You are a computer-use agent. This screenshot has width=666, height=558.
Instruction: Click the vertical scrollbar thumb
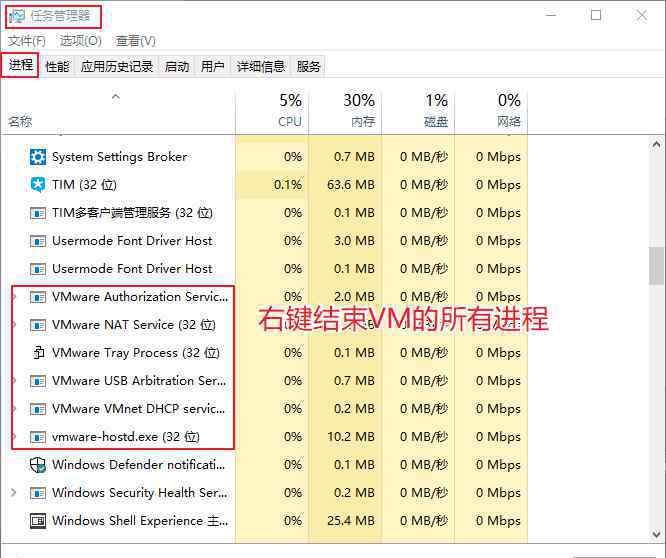tap(657, 266)
